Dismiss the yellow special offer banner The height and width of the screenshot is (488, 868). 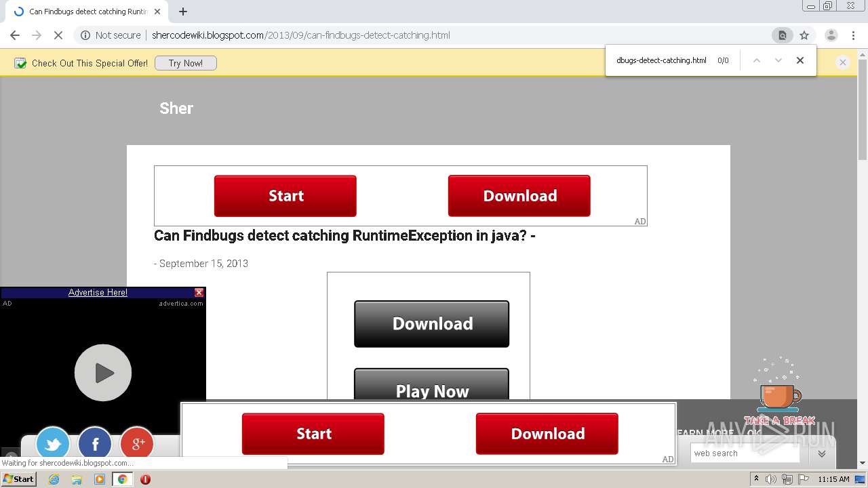(843, 62)
